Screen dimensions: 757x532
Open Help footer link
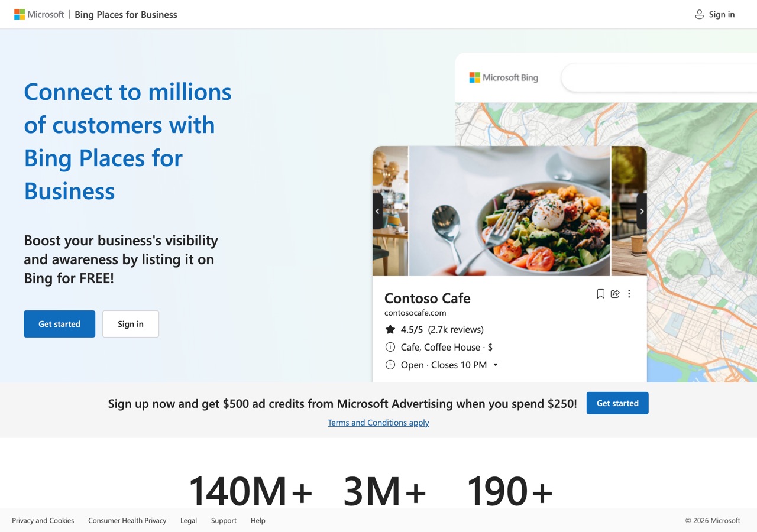(x=258, y=520)
